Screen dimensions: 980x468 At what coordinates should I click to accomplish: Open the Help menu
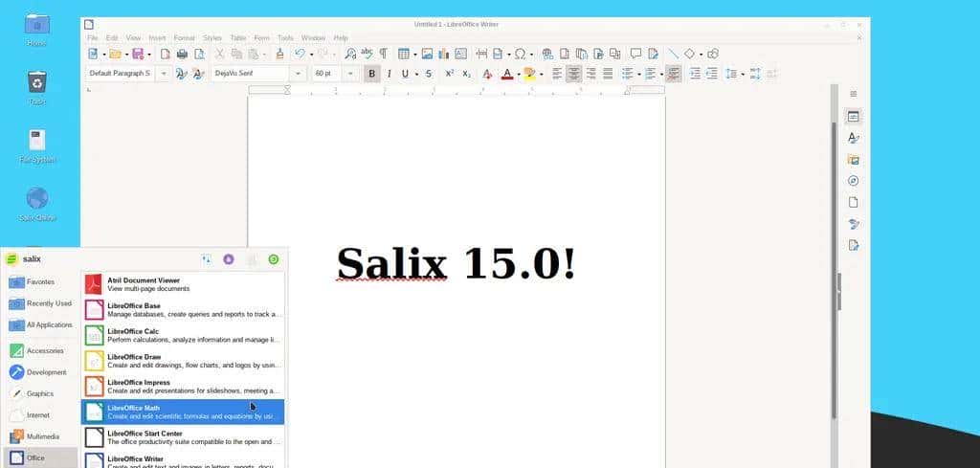(341, 38)
